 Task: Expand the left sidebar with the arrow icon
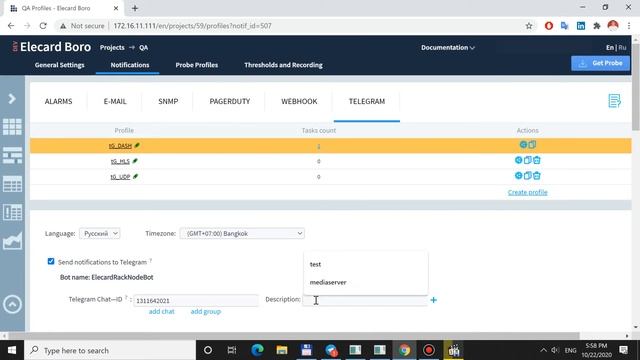12,99
